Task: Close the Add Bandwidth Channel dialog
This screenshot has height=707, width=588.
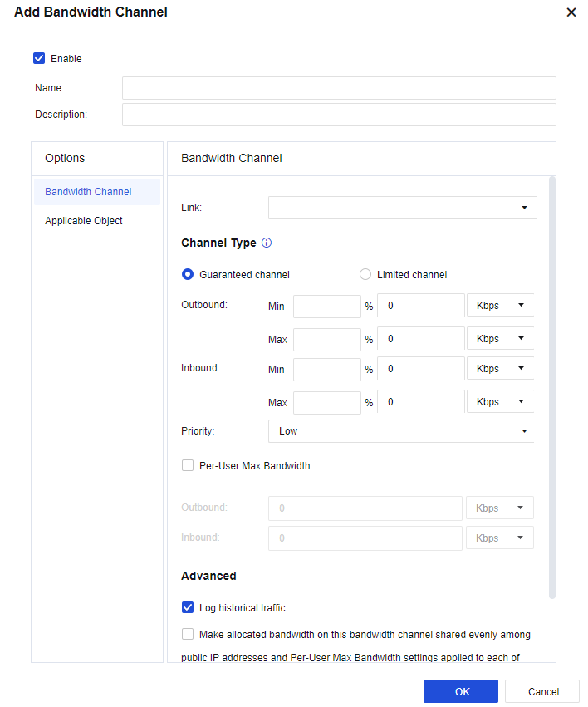Action: point(571,12)
